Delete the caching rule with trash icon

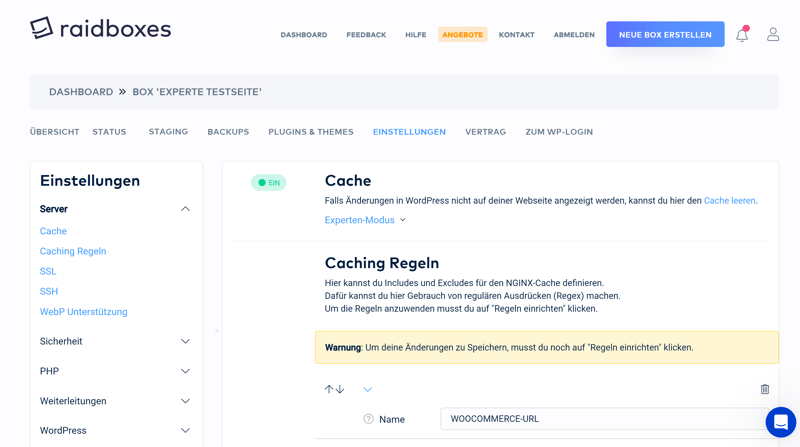pyautogui.click(x=765, y=389)
